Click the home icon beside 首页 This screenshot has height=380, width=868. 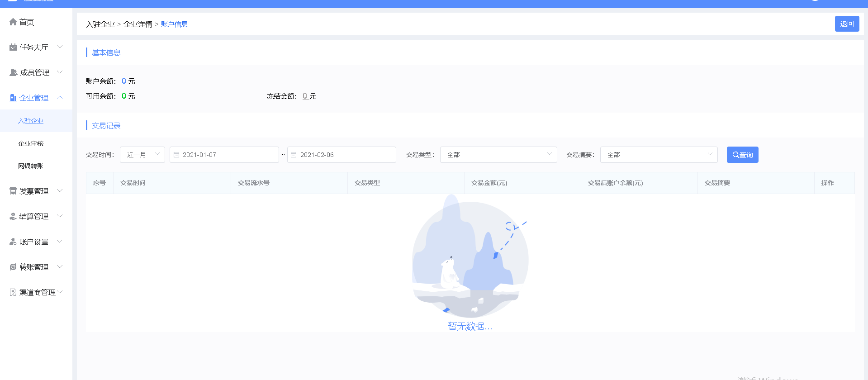click(13, 22)
